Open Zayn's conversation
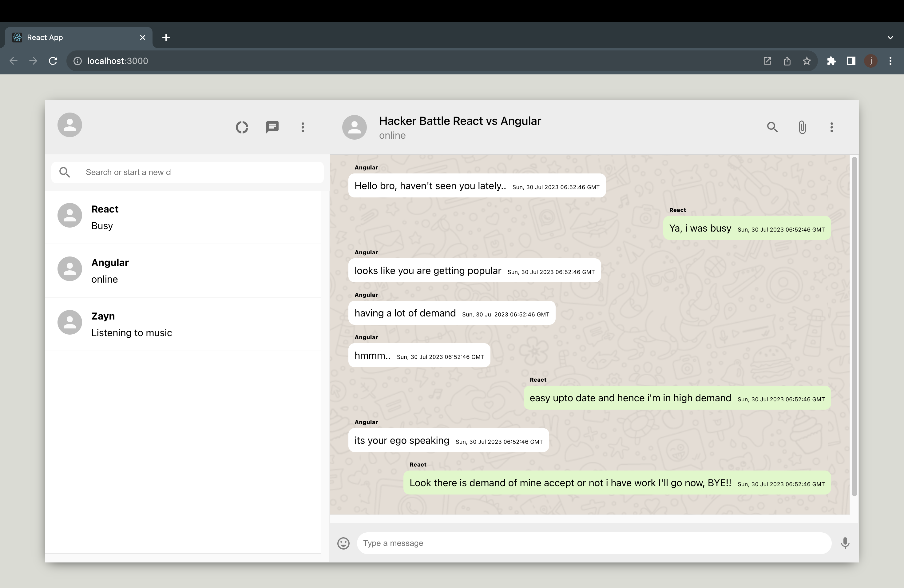This screenshot has height=588, width=904. pos(183,324)
